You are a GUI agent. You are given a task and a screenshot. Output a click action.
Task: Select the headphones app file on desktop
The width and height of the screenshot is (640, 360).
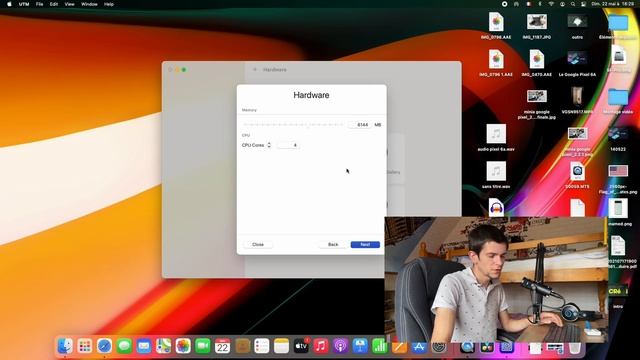(496, 207)
